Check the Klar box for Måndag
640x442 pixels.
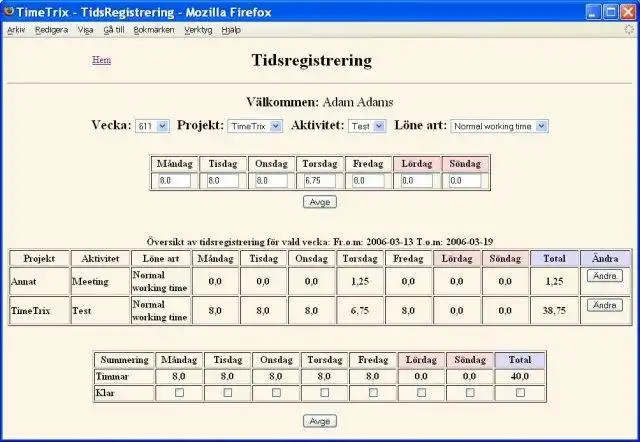(179, 392)
